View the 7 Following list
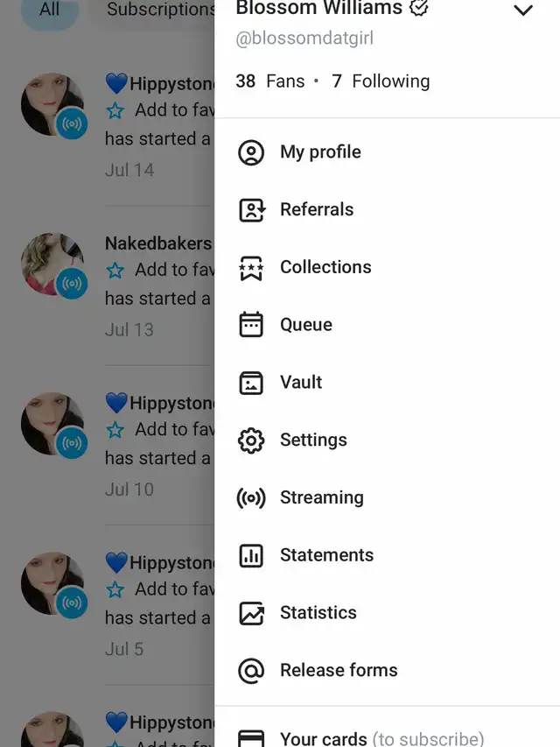 [x=381, y=81]
